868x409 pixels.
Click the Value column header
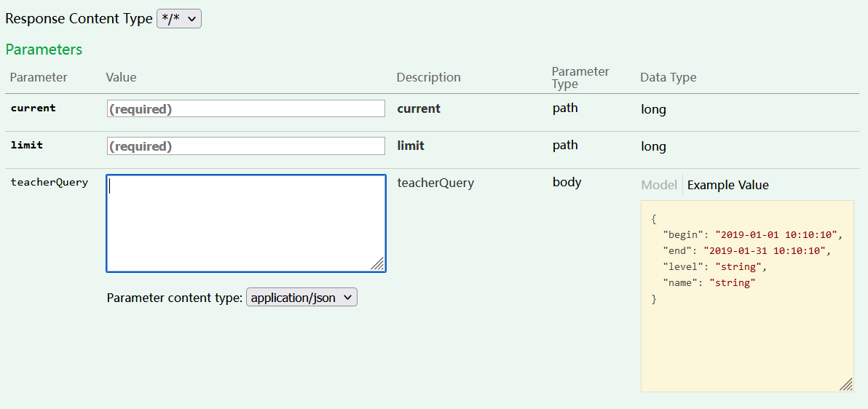(x=121, y=77)
